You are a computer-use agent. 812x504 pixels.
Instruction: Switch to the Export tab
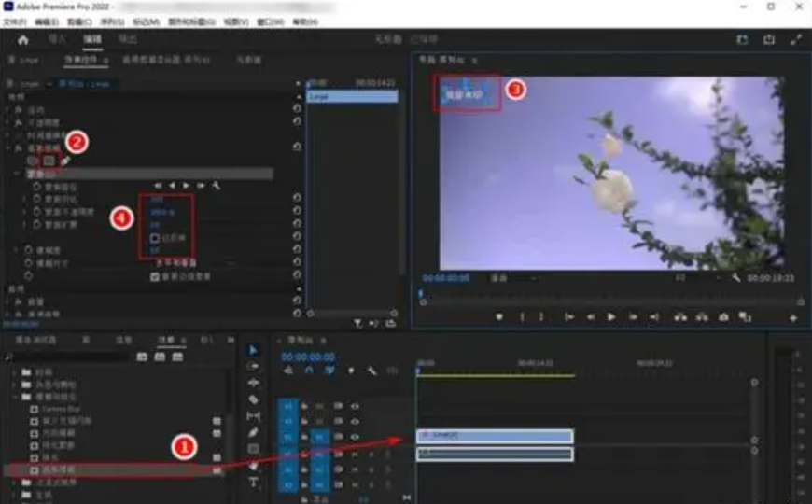tap(127, 39)
